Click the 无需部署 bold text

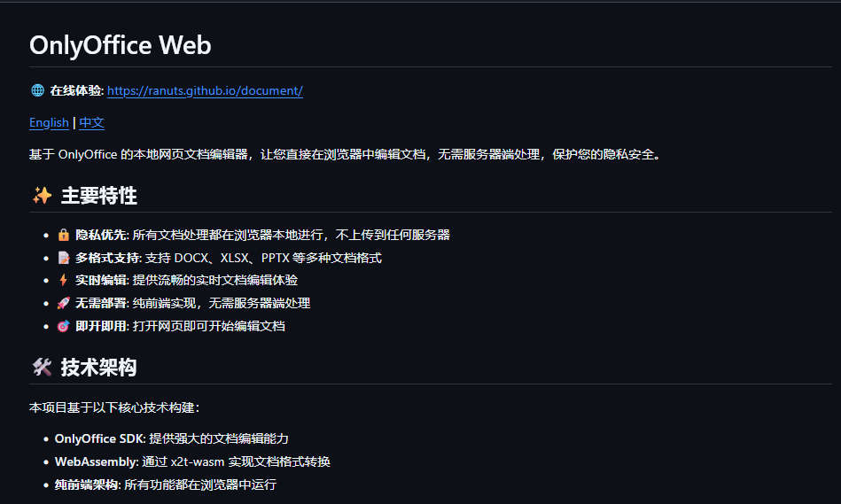pos(101,303)
